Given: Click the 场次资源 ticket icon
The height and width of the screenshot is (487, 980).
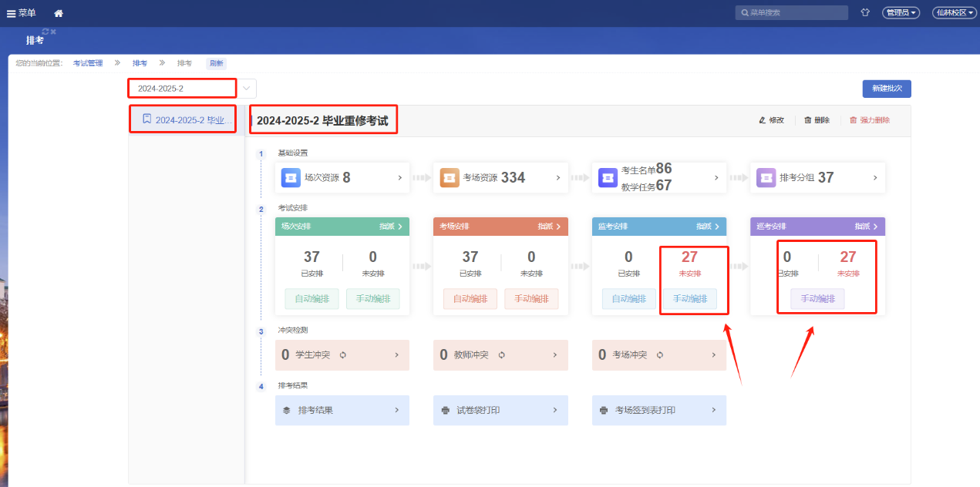Looking at the screenshot, I should (291, 177).
